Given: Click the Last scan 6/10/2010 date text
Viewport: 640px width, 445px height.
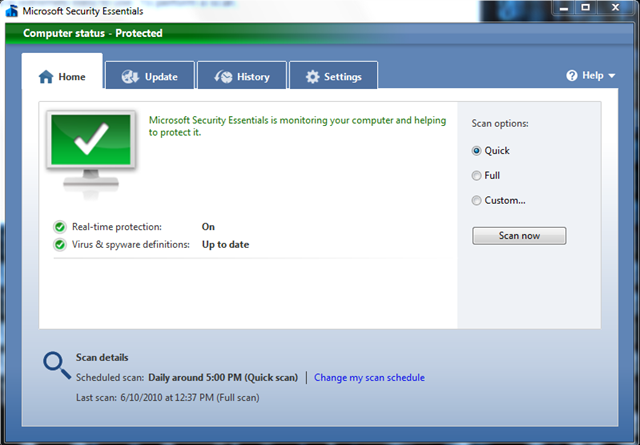Looking at the screenshot, I should [x=190, y=398].
